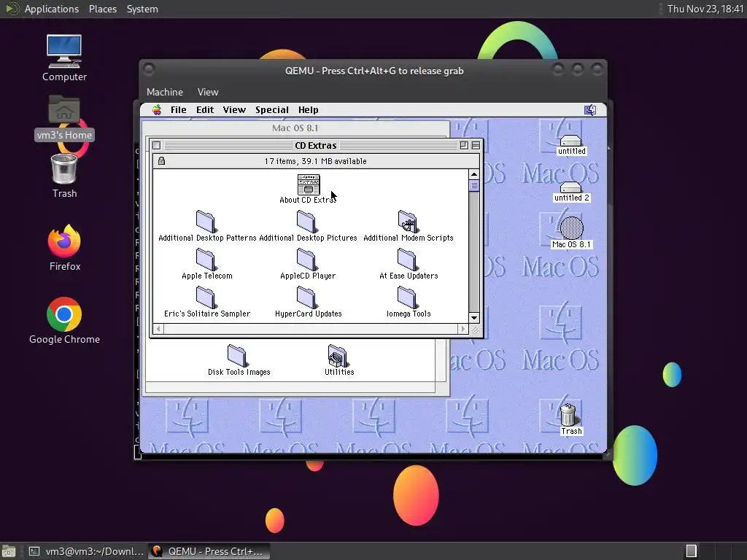
Task: Open the Mac Help menu
Action: (x=309, y=110)
